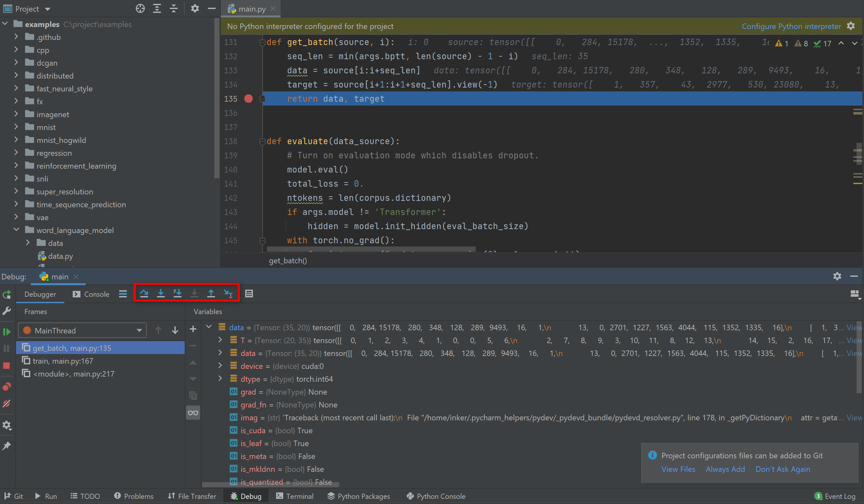Viewport: 864px width, 504px height.
Task: Click the Always Add link in notification
Action: pos(725,469)
